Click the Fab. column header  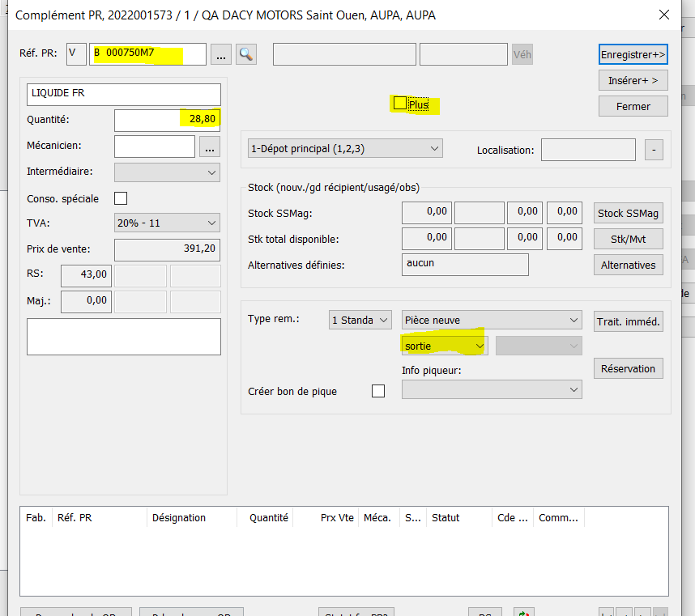click(x=36, y=518)
